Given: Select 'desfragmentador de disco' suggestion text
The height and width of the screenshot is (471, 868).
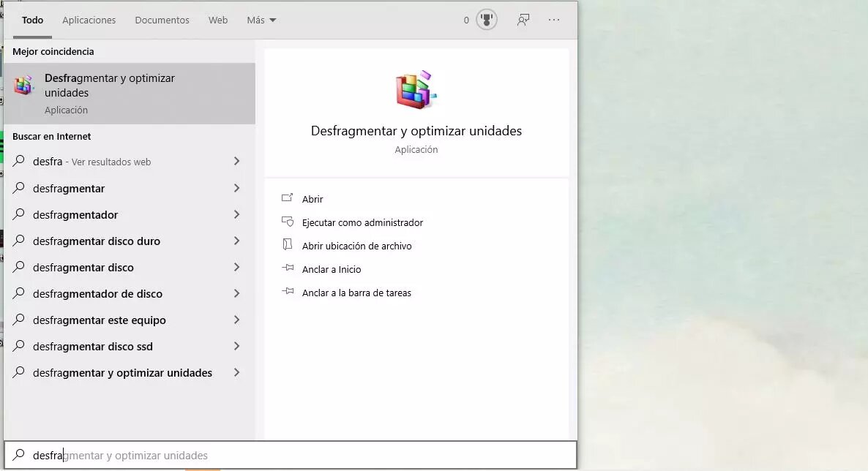Looking at the screenshot, I should pyautogui.click(x=97, y=294).
